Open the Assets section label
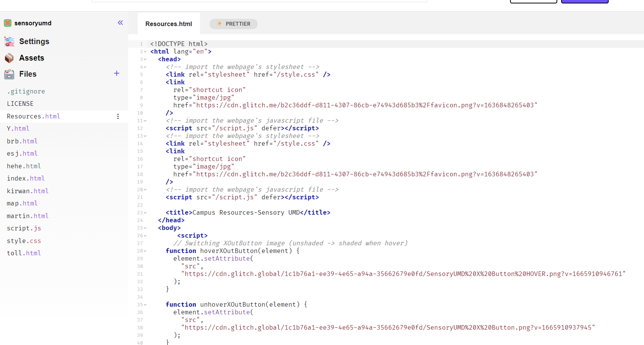Viewport: 644px width, 345px height. click(31, 58)
